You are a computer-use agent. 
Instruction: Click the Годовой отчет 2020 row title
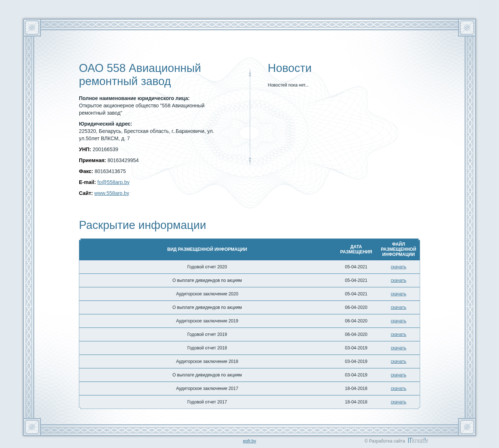(207, 267)
